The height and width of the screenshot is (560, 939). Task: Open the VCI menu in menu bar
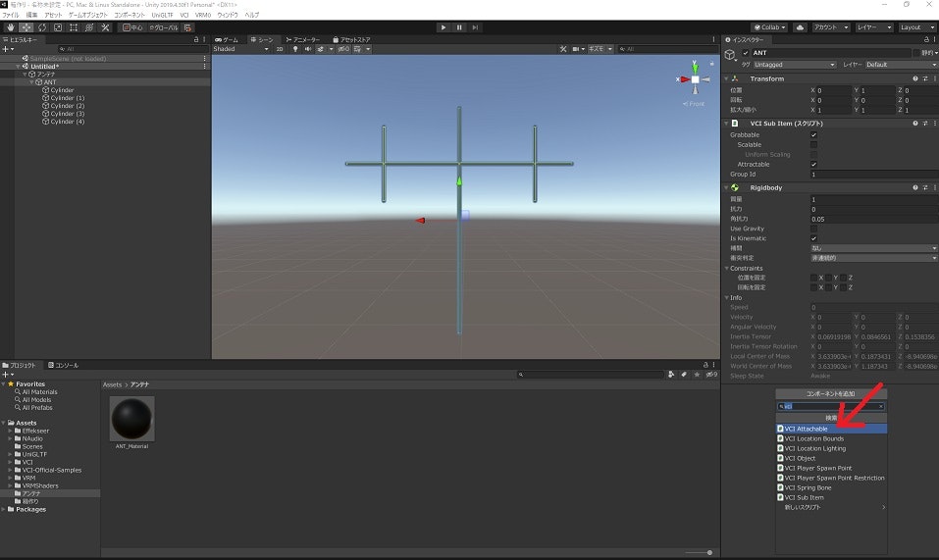point(184,15)
